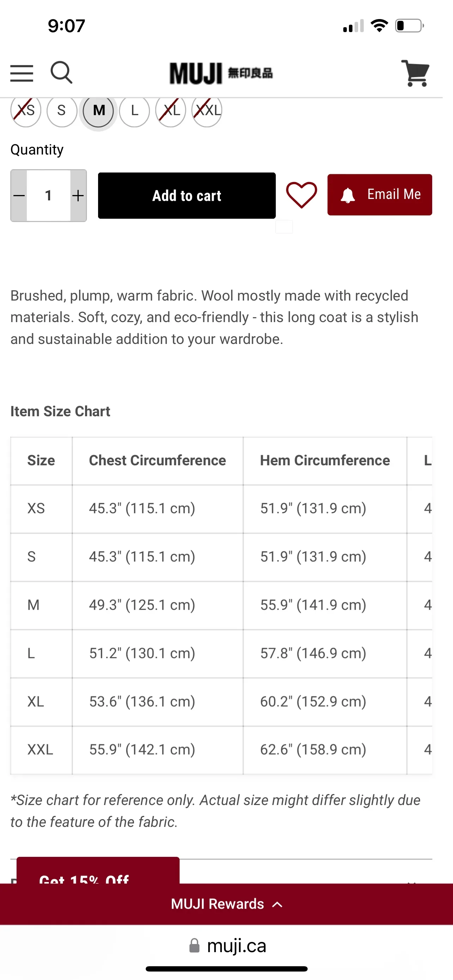Screen dimensions: 453x980
Task: Edit the quantity input field
Action: [x=49, y=195]
